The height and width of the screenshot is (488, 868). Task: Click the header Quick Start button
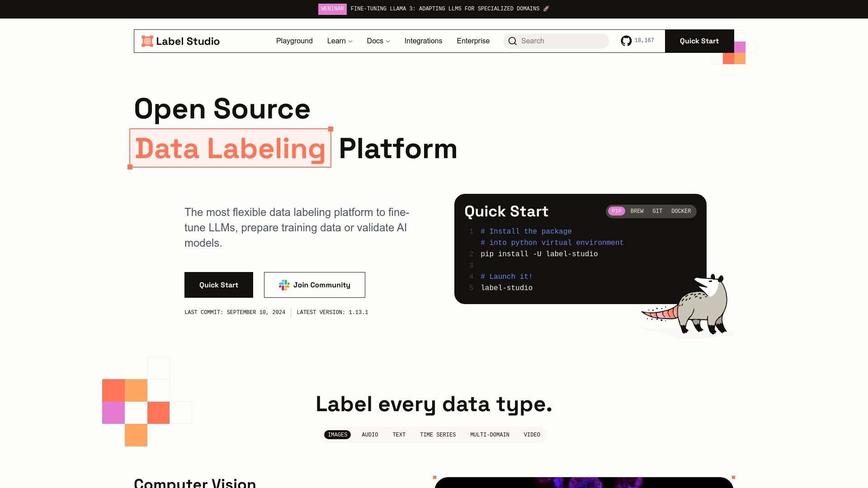click(699, 41)
